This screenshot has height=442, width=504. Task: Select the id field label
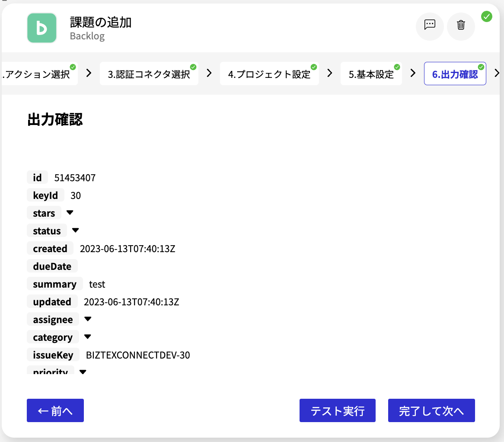click(37, 178)
